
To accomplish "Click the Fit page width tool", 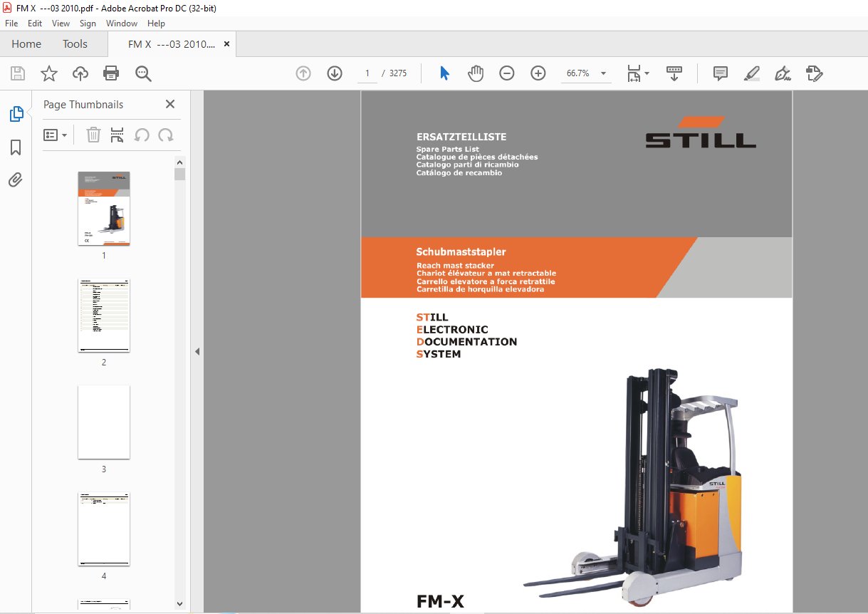I will (x=634, y=73).
